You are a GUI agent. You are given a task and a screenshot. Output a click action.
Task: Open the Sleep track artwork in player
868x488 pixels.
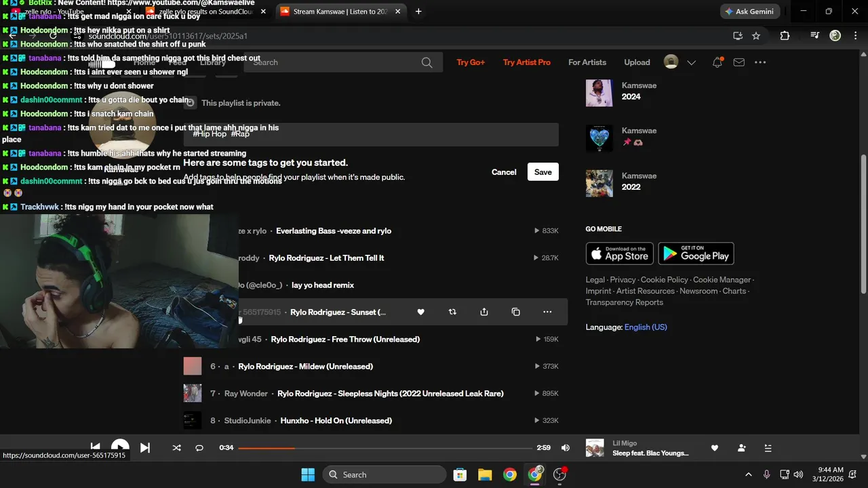point(595,448)
